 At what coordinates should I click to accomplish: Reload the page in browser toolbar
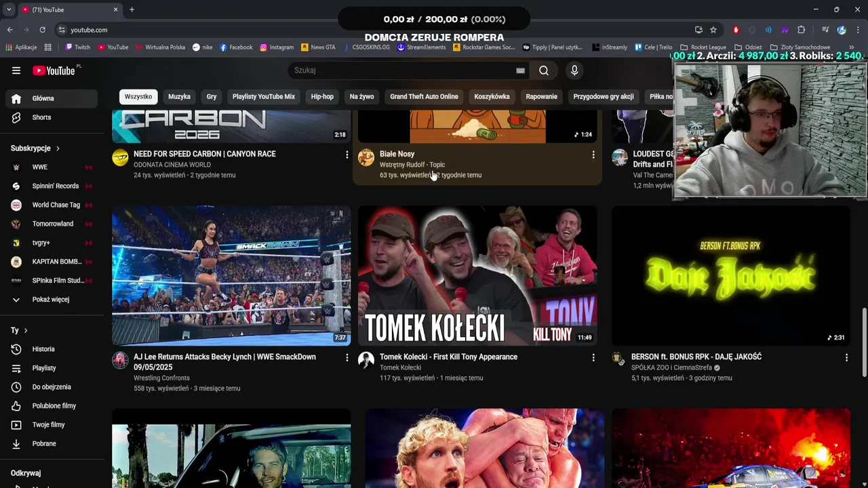(42, 30)
